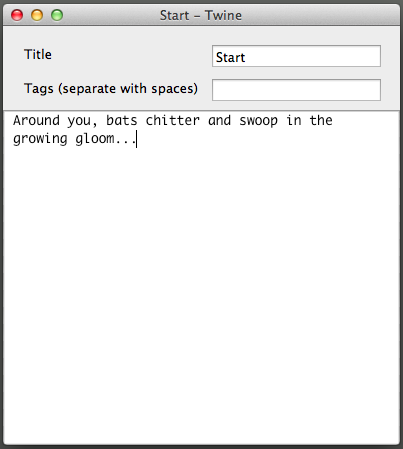403x449 pixels.
Task: Place cursor on the word 'chitter'
Action: [173, 120]
